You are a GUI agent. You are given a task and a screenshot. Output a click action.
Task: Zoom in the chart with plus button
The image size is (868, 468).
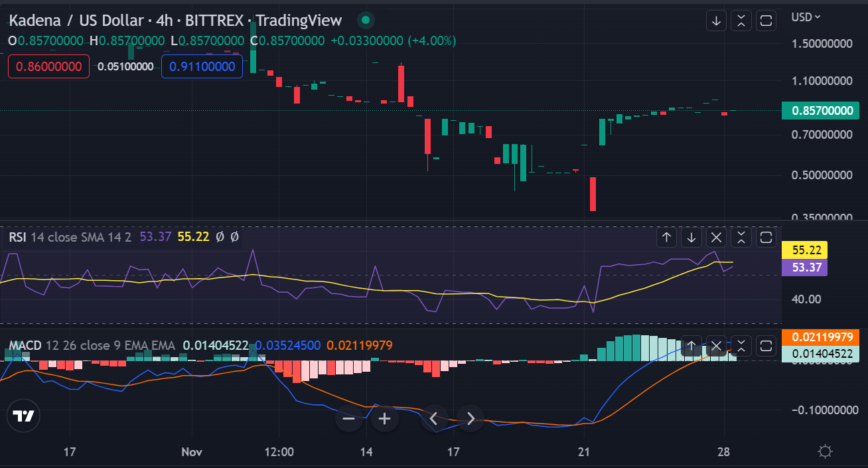385,418
